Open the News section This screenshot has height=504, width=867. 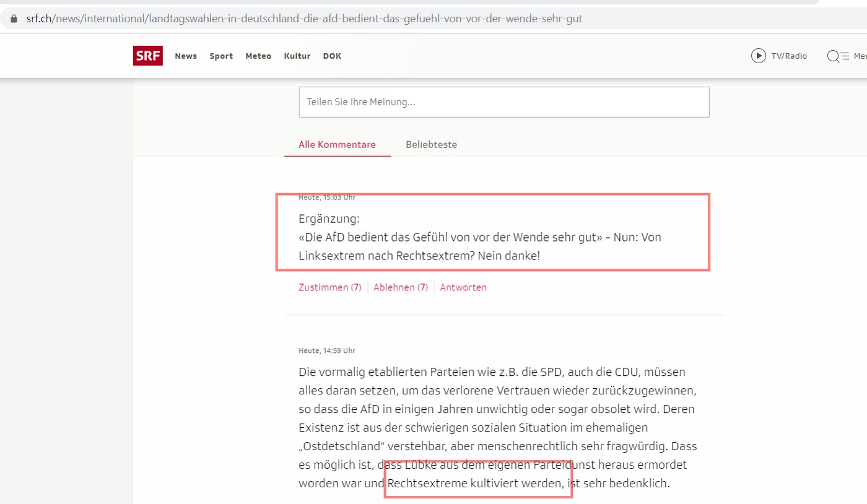click(185, 56)
